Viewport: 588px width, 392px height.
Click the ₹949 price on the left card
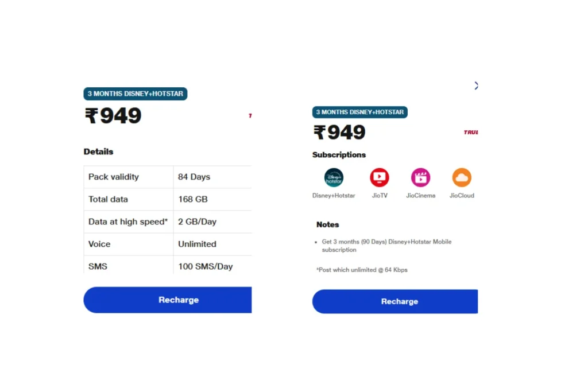coord(113,115)
